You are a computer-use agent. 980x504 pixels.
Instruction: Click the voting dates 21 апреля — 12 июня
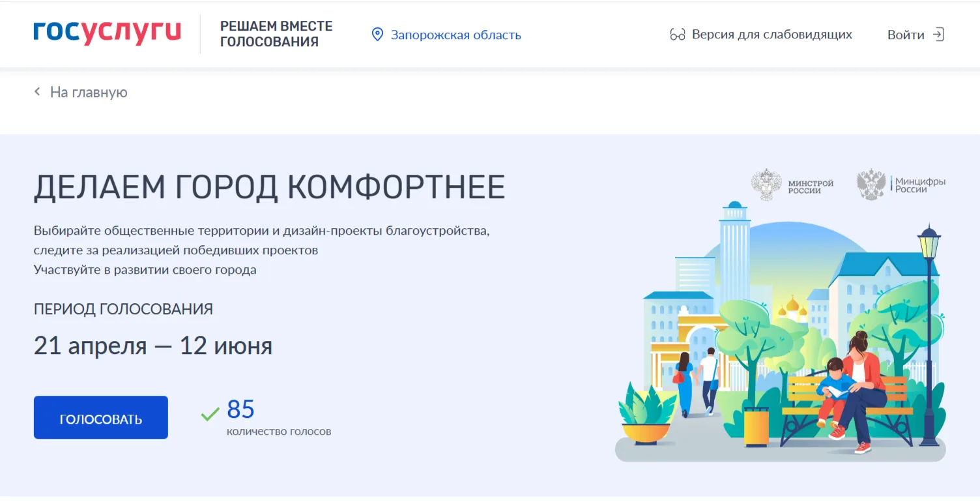(x=153, y=346)
